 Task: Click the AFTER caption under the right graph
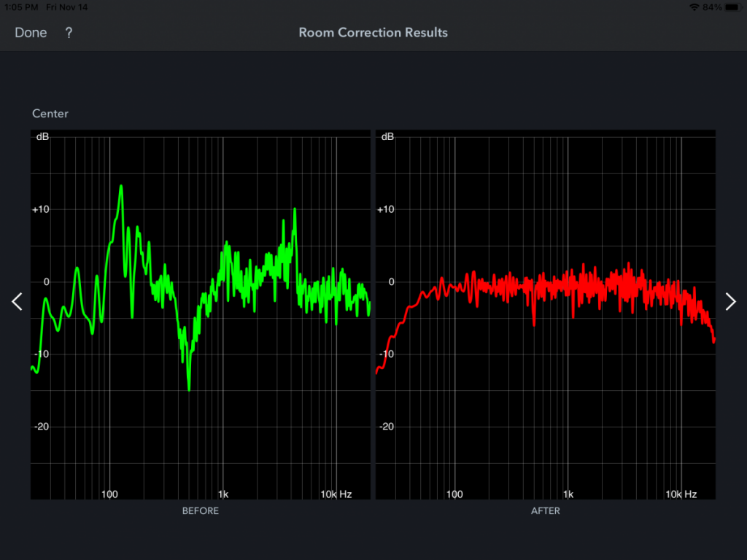(x=545, y=511)
